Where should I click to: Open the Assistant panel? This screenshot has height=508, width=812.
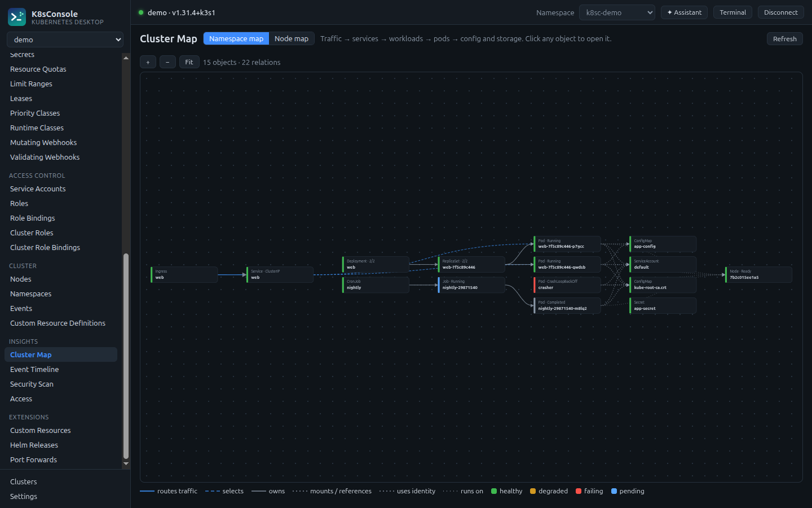coord(684,12)
